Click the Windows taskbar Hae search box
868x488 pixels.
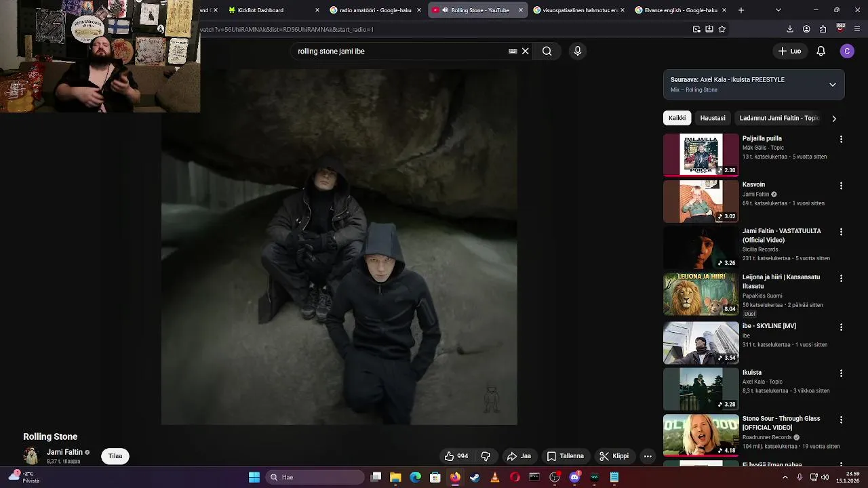click(x=315, y=477)
